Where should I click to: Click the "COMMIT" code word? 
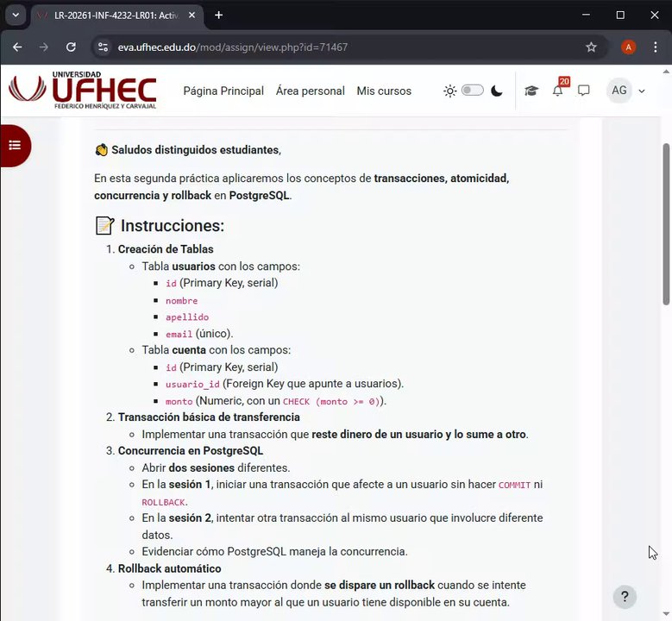[514, 485]
